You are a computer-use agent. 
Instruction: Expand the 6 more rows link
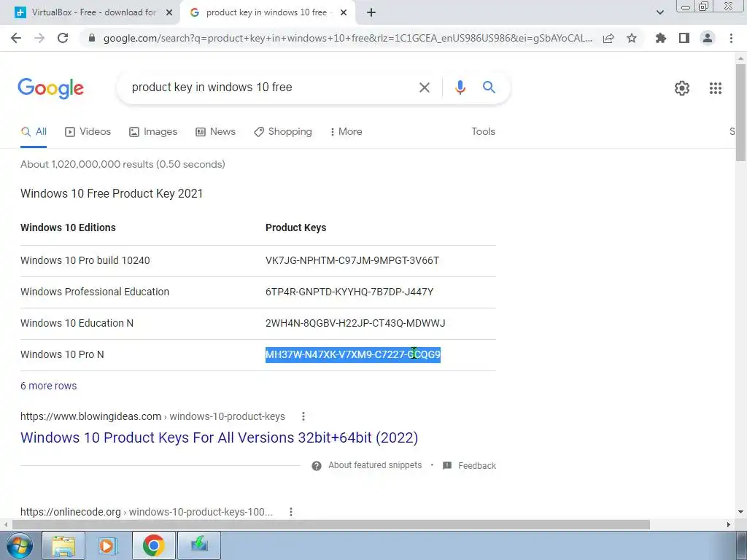click(x=49, y=386)
